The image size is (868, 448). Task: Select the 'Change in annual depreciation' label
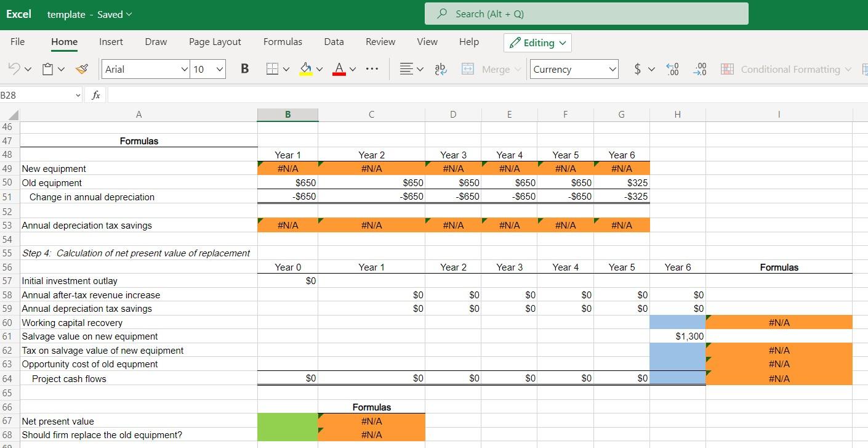pyautogui.click(x=139, y=197)
